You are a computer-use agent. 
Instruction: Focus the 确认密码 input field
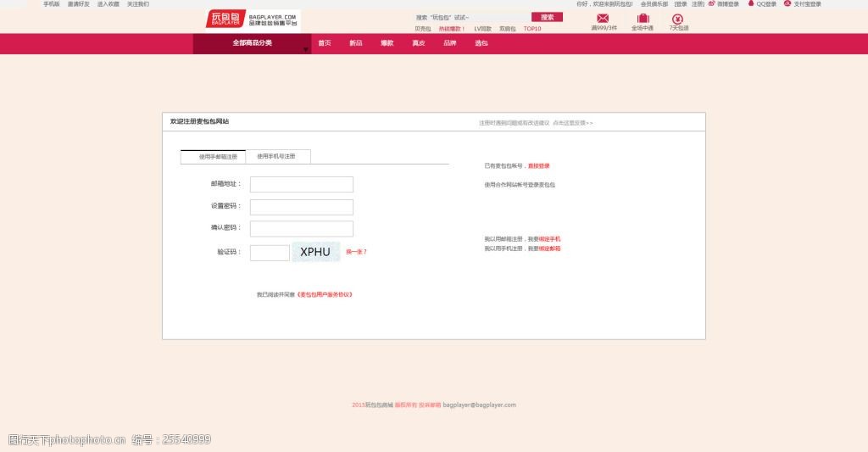pyautogui.click(x=302, y=228)
